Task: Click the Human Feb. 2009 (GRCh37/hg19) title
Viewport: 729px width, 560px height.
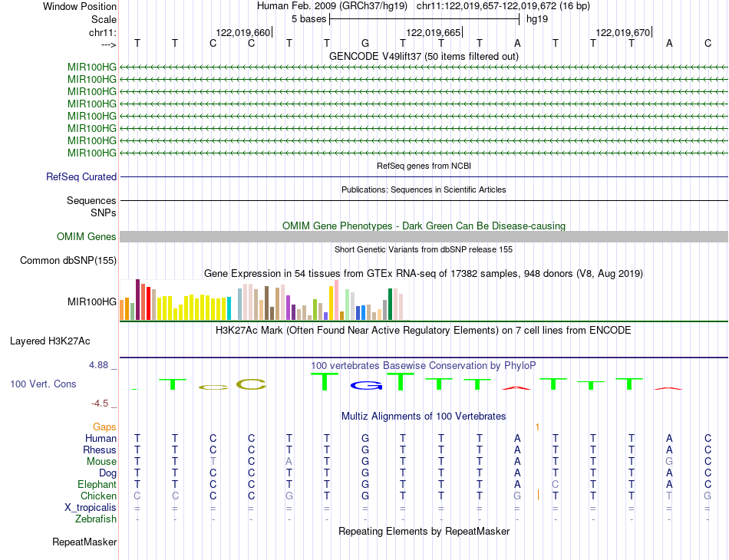Action: click(x=332, y=6)
